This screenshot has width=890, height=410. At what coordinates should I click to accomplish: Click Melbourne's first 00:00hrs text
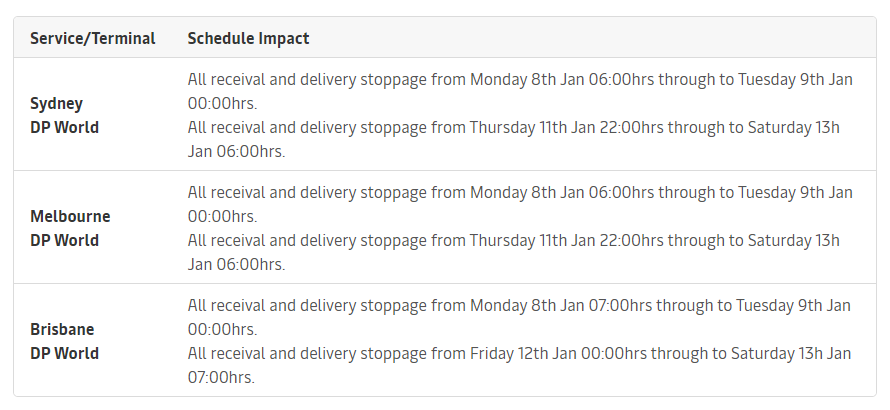point(222,217)
